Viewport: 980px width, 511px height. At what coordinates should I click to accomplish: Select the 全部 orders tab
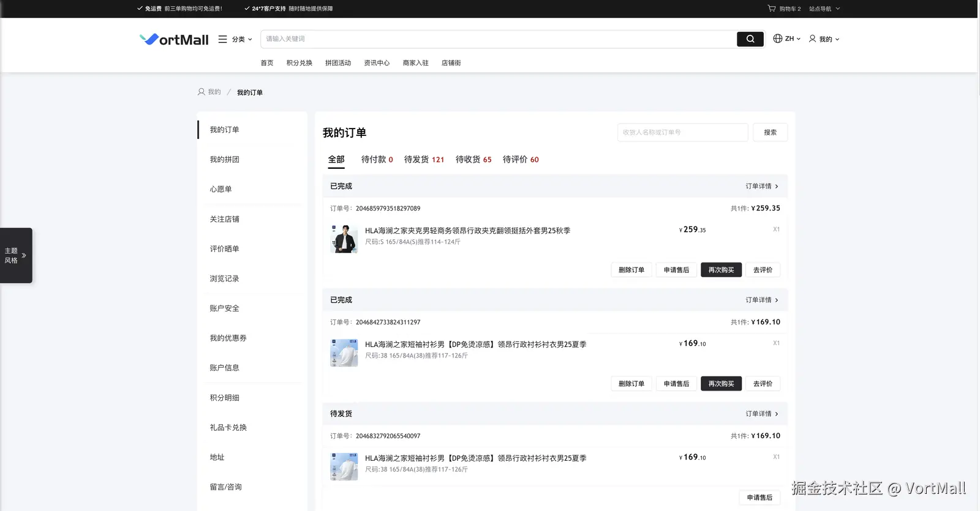pos(336,160)
